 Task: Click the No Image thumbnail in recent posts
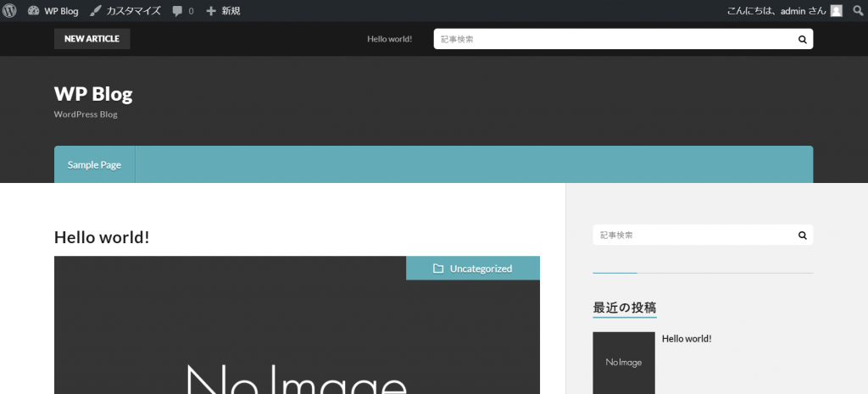(624, 363)
